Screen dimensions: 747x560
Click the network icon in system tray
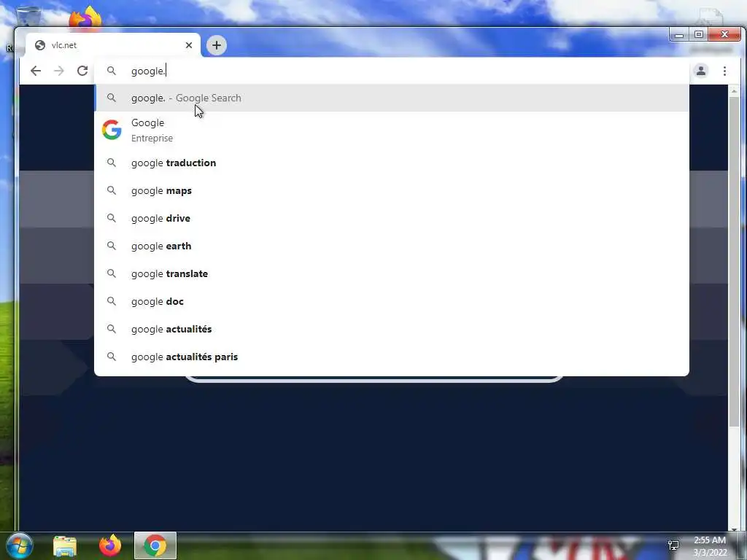673,545
